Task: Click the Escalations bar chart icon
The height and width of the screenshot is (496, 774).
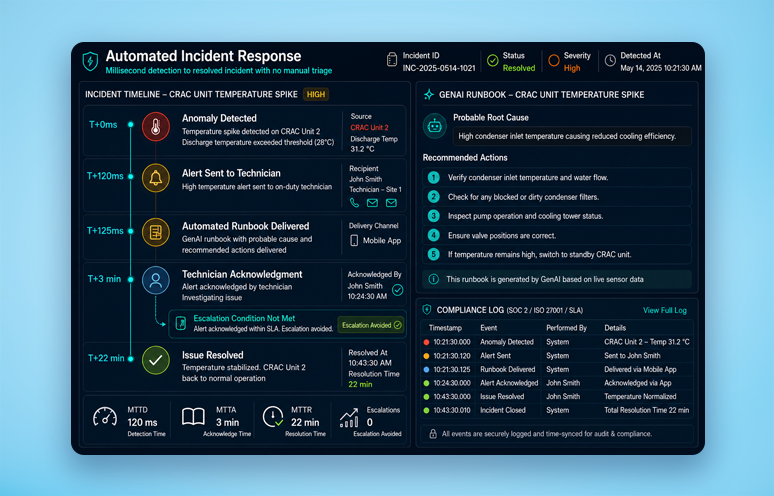Action: click(349, 418)
